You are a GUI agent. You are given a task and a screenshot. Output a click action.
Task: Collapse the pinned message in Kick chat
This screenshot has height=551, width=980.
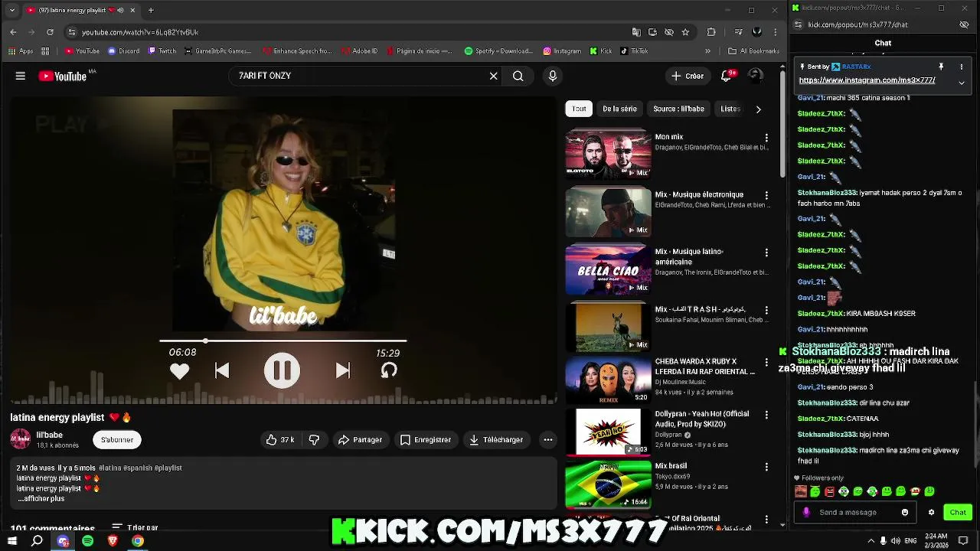coord(962,82)
